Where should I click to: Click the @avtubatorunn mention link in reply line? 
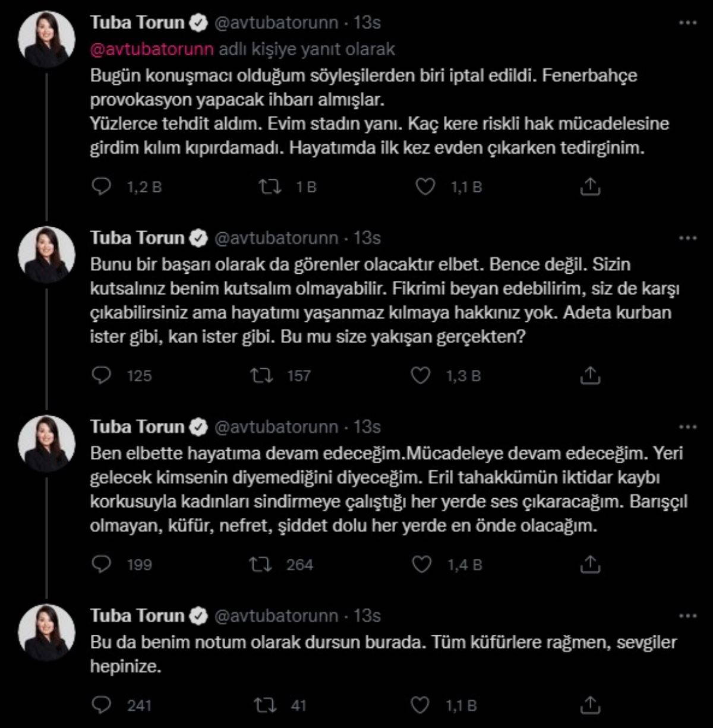tap(152, 49)
